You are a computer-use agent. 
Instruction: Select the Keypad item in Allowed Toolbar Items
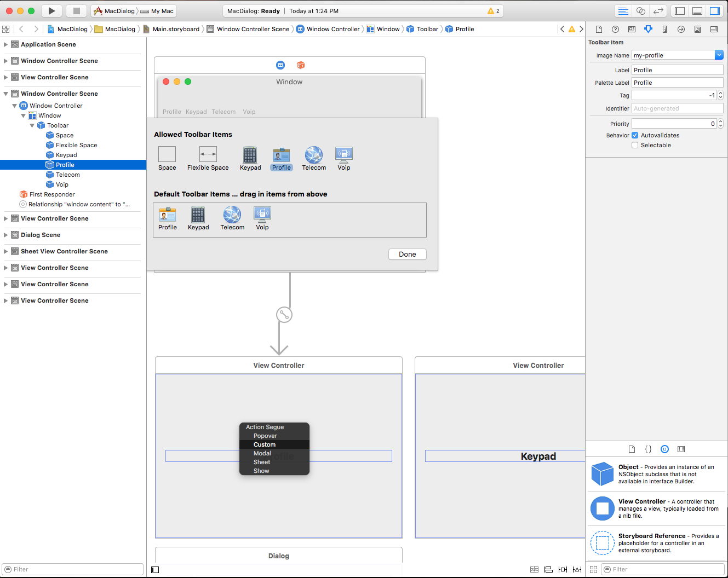point(250,158)
